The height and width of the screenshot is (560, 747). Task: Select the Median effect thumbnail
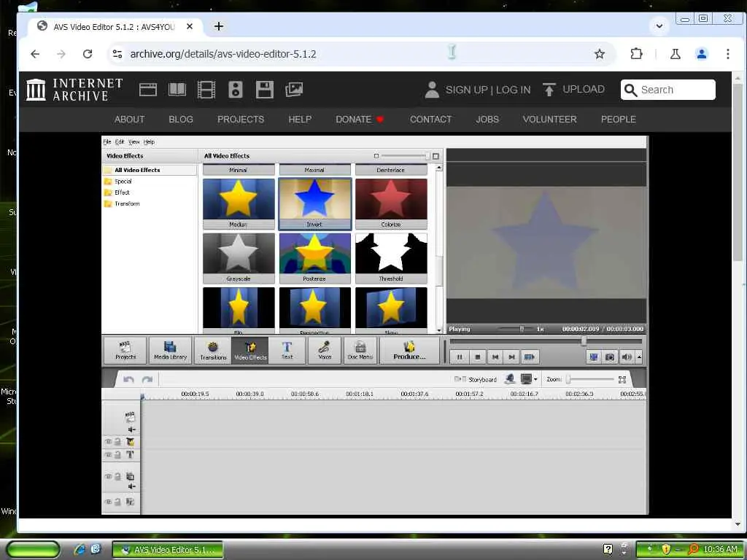click(239, 204)
